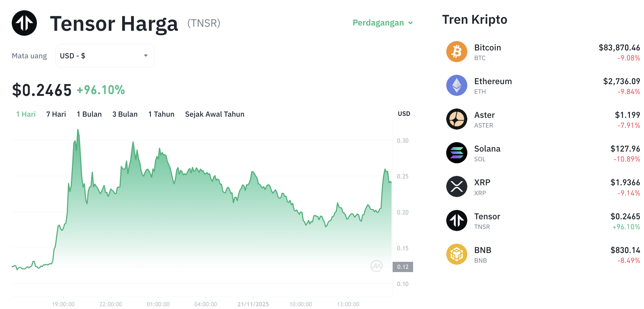Image resolution: width=644 pixels, height=309 pixels.
Task: Click the Bitcoin icon in Tren Kripto
Action: (456, 51)
